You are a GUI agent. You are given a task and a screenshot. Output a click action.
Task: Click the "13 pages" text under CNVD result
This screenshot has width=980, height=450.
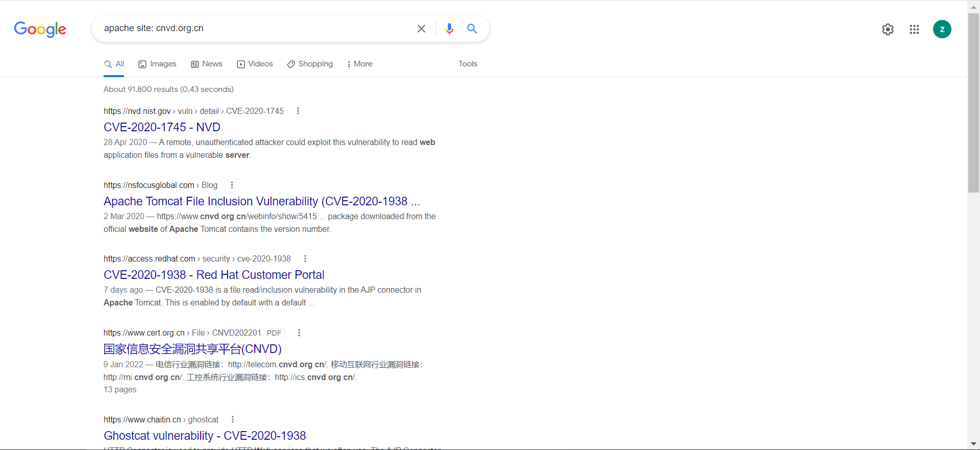[120, 389]
